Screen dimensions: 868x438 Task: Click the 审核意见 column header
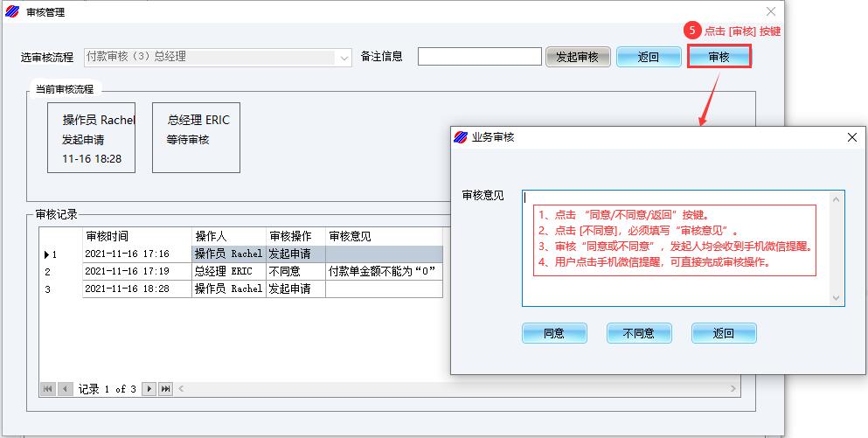point(350,237)
